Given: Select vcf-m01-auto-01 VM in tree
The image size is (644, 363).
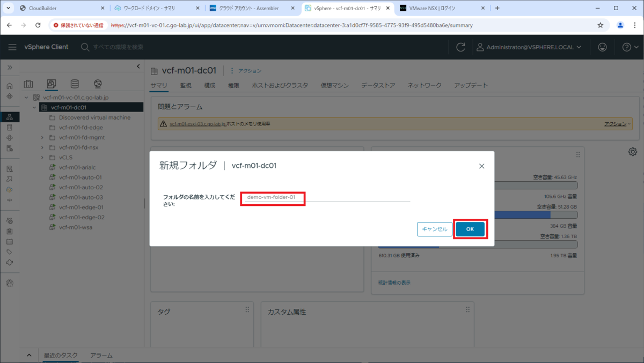Looking at the screenshot, I should click(x=80, y=177).
